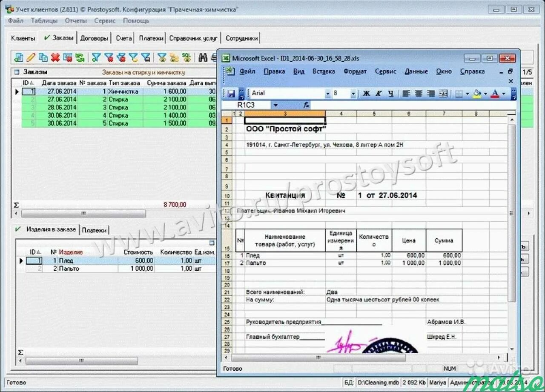
Task: Click the Fill Color bucket in Excel
Action: pyautogui.click(x=477, y=93)
